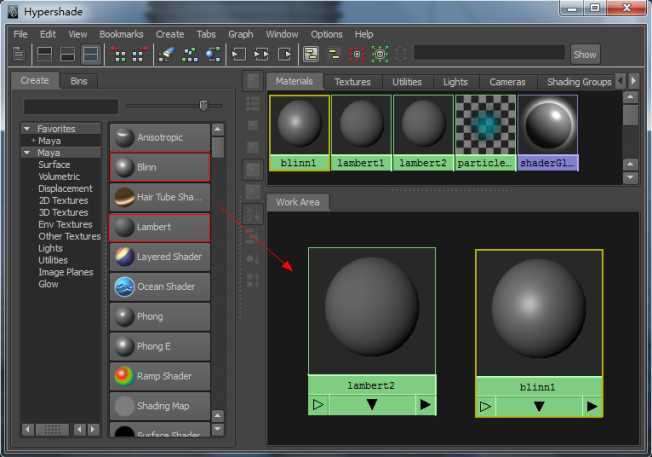Image resolution: width=652 pixels, height=457 pixels.
Task: Open the Graph menu
Action: pyautogui.click(x=240, y=34)
